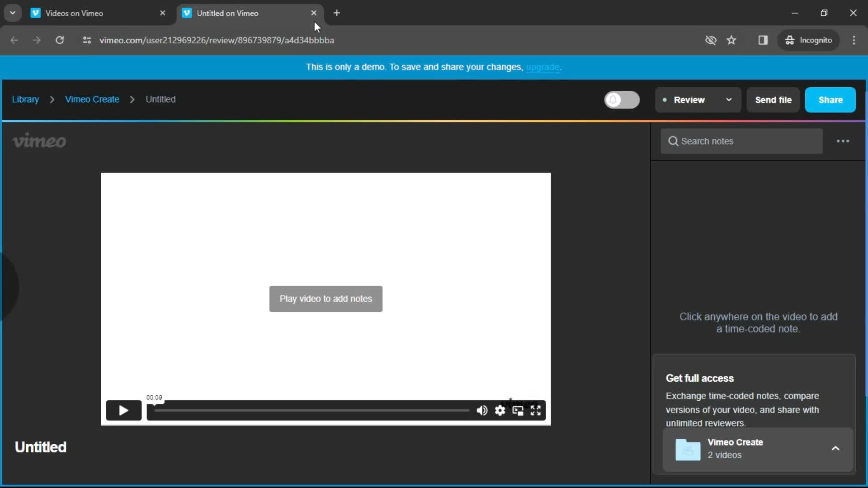Click the Send file button

[x=773, y=100]
